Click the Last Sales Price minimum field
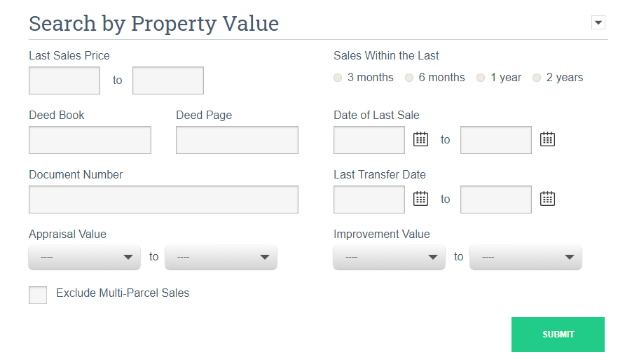618x364 pixels. tap(64, 80)
